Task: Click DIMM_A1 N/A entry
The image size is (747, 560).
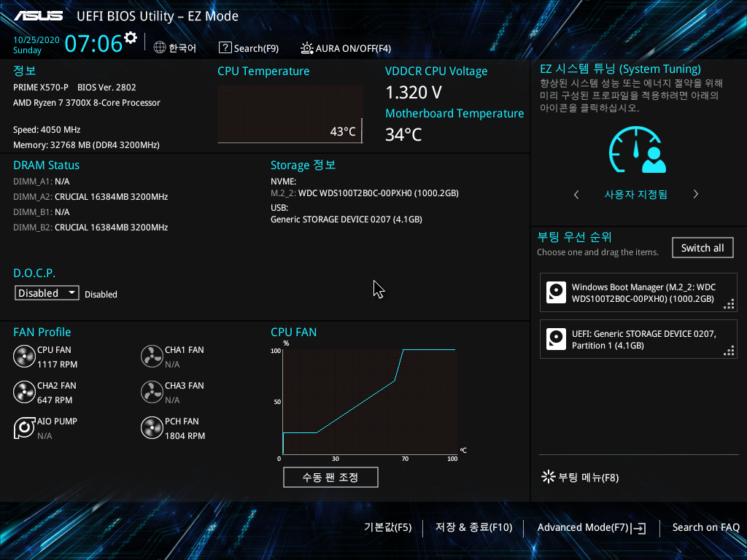Action: (x=42, y=182)
